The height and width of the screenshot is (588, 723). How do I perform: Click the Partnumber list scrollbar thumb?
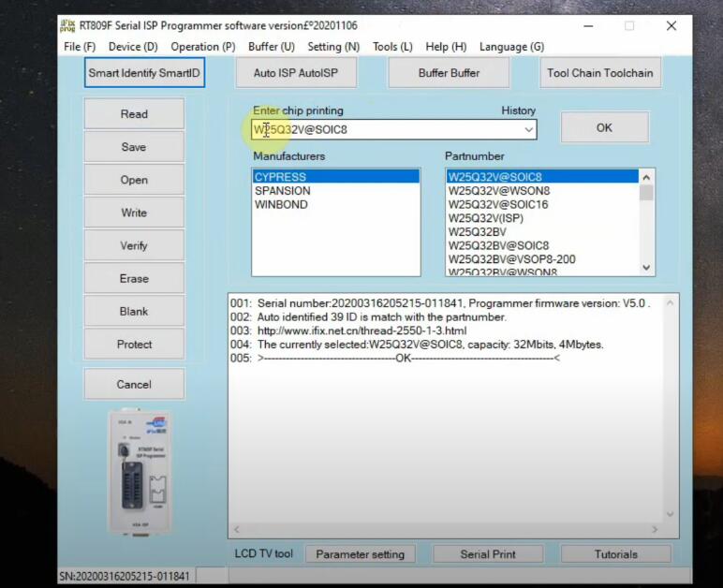(646, 193)
